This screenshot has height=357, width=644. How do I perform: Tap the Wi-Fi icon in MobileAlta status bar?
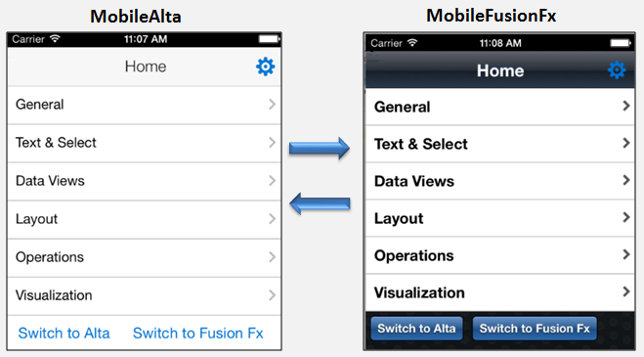pos(55,39)
